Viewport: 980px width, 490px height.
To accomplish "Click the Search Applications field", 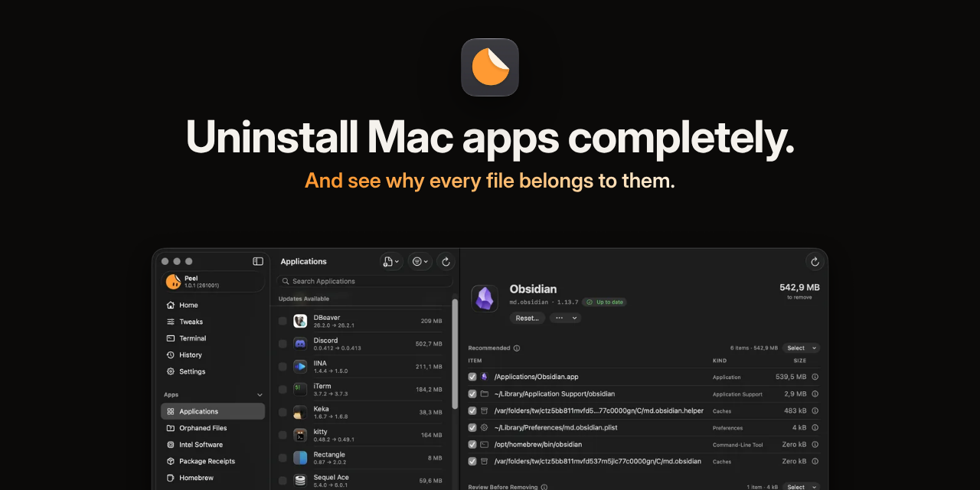I will (364, 281).
